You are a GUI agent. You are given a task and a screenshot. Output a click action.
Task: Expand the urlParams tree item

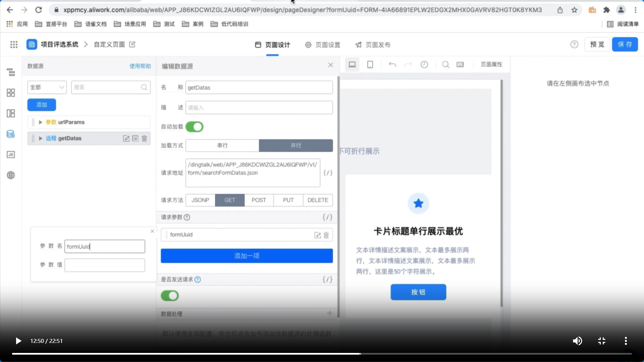[41, 122]
